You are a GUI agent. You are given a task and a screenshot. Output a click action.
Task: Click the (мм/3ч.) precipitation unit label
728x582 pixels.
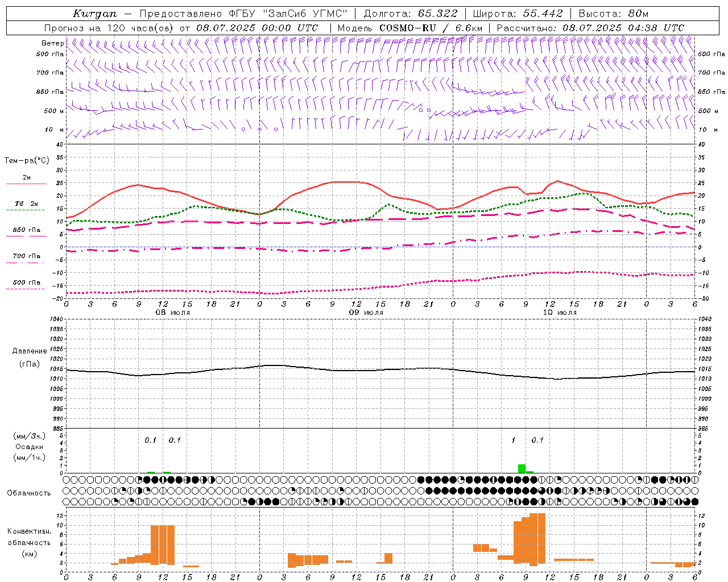[x=30, y=436]
